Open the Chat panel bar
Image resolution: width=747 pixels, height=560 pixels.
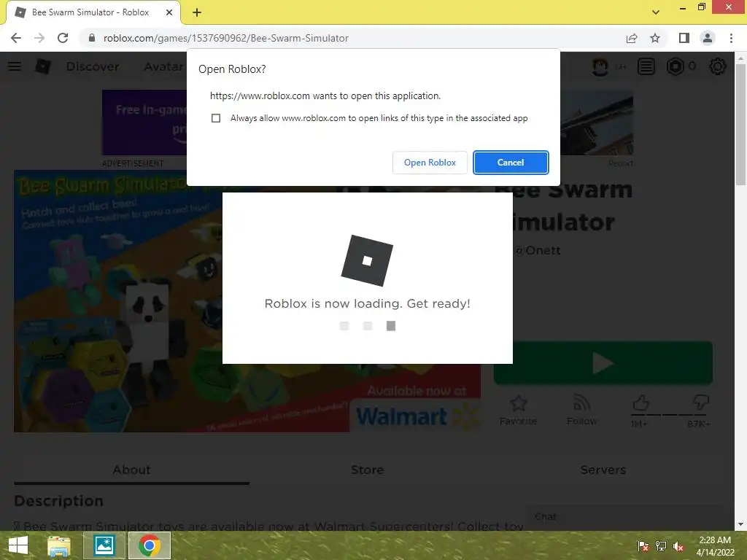(x=624, y=517)
